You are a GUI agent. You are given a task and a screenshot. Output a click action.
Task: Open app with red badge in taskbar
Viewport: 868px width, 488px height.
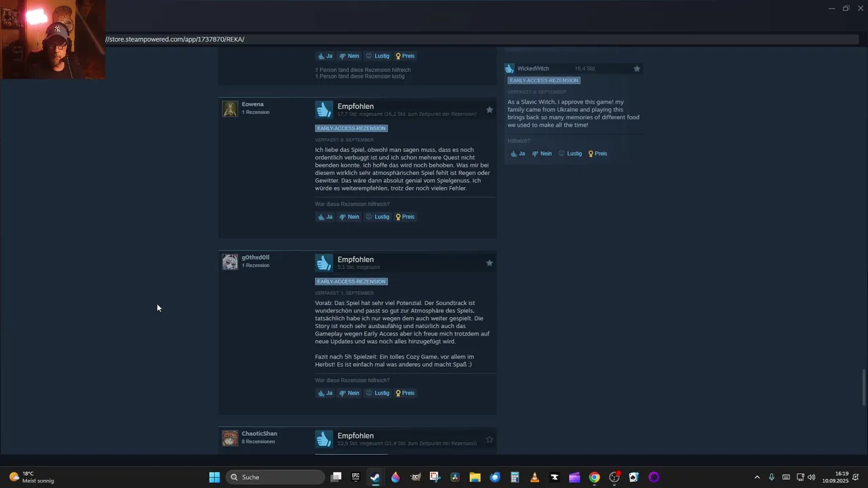pyautogui.click(x=614, y=477)
